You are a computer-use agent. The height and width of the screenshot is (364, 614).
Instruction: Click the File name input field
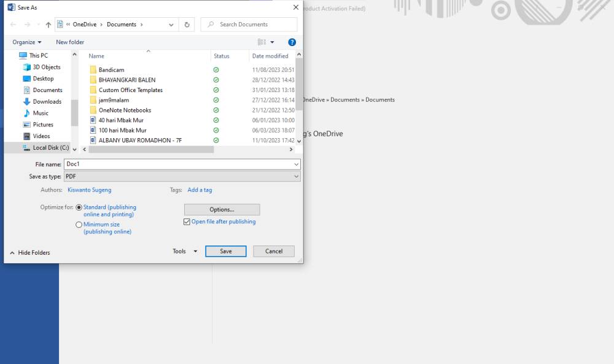tap(179, 165)
